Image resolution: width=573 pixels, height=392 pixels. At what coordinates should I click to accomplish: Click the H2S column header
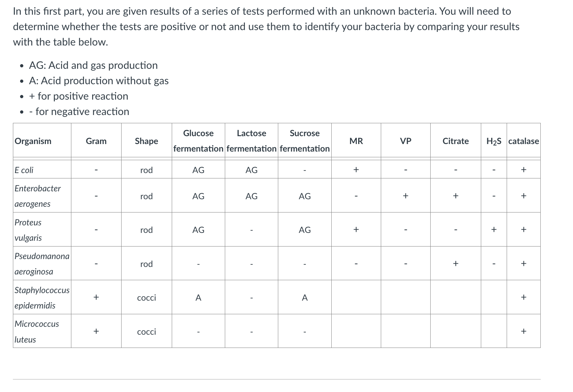tap(494, 141)
